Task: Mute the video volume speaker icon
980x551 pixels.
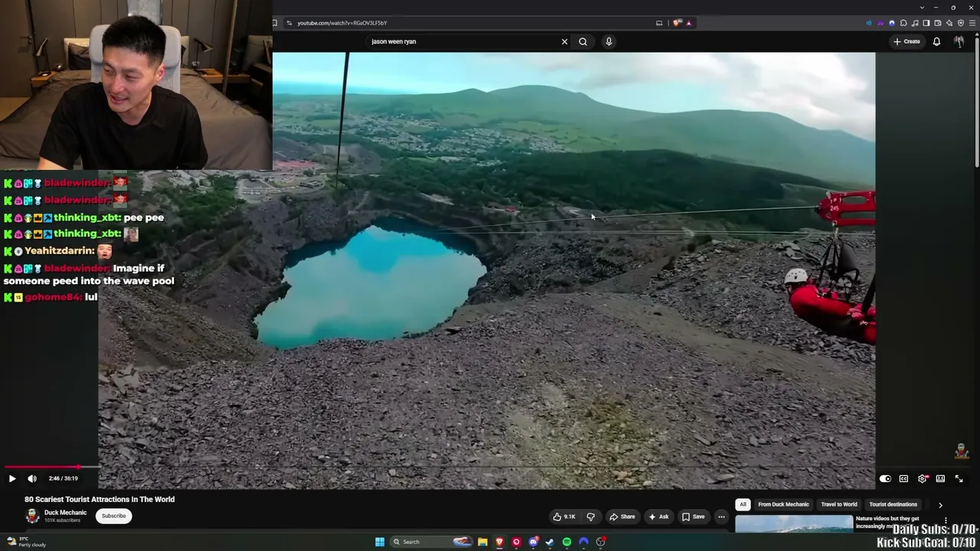Action: pyautogui.click(x=32, y=478)
